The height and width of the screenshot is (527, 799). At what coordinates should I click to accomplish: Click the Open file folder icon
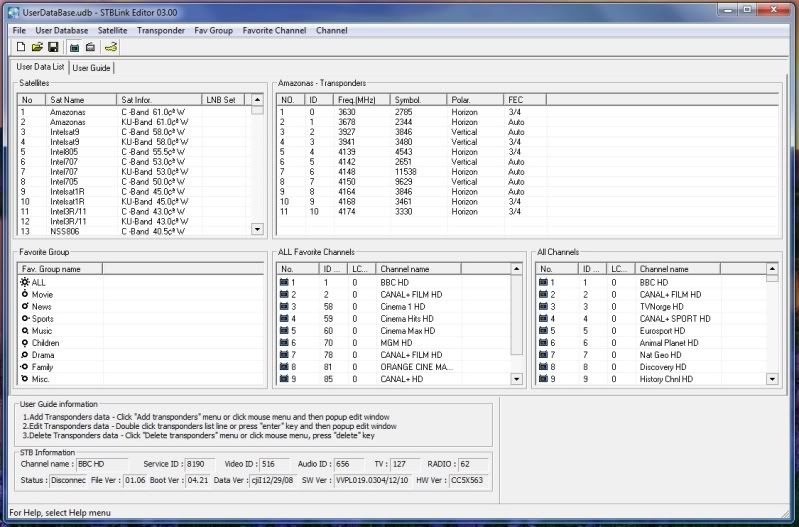click(36, 47)
